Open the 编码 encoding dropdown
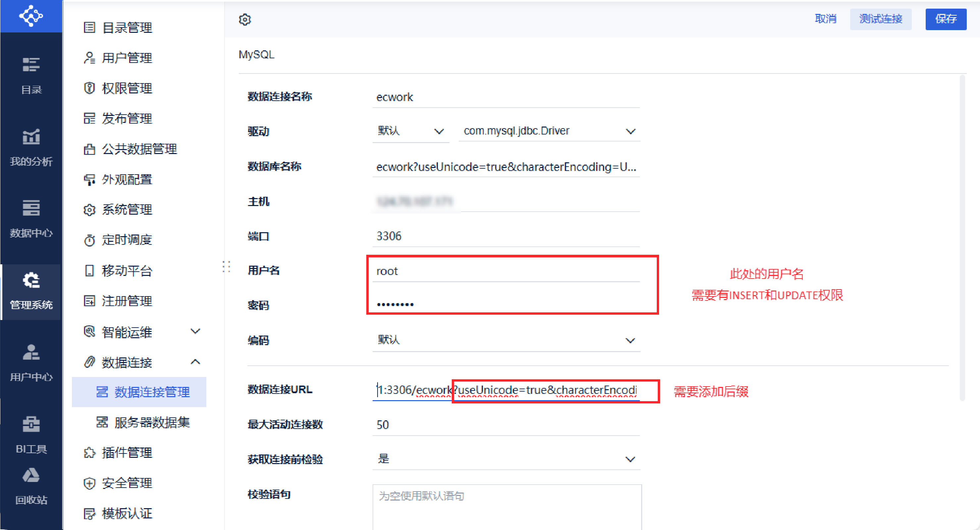980x530 pixels. 506,340
